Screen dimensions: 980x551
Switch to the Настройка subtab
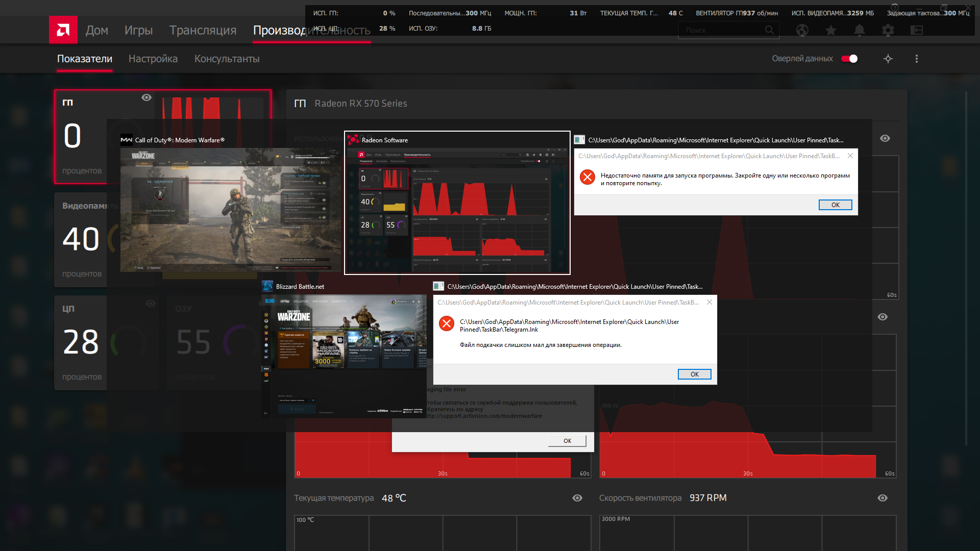click(153, 59)
